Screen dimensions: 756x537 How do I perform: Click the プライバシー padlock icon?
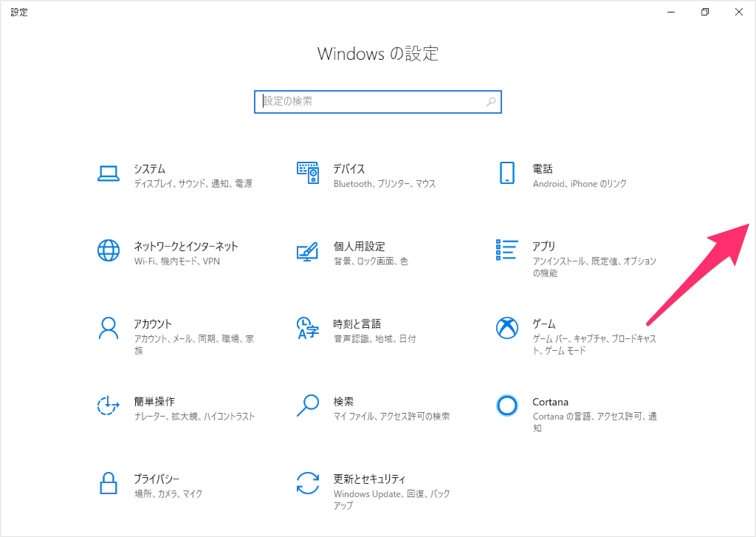point(109,483)
